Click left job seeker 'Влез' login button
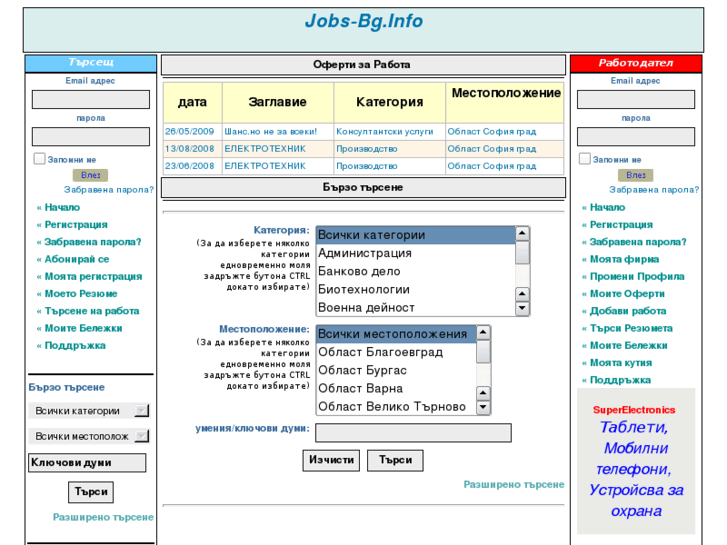Image resolution: width=727 pixels, height=545 pixels. [90, 175]
